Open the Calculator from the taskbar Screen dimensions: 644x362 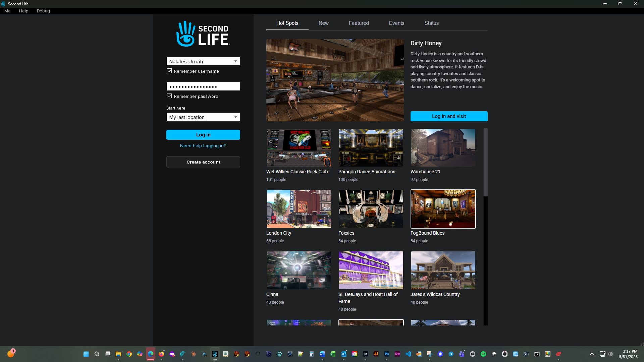(x=312, y=354)
